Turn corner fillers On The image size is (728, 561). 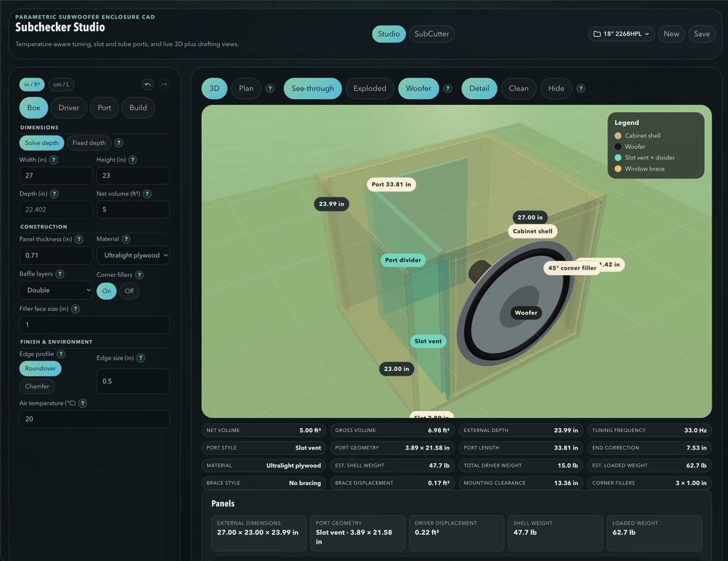coord(106,291)
